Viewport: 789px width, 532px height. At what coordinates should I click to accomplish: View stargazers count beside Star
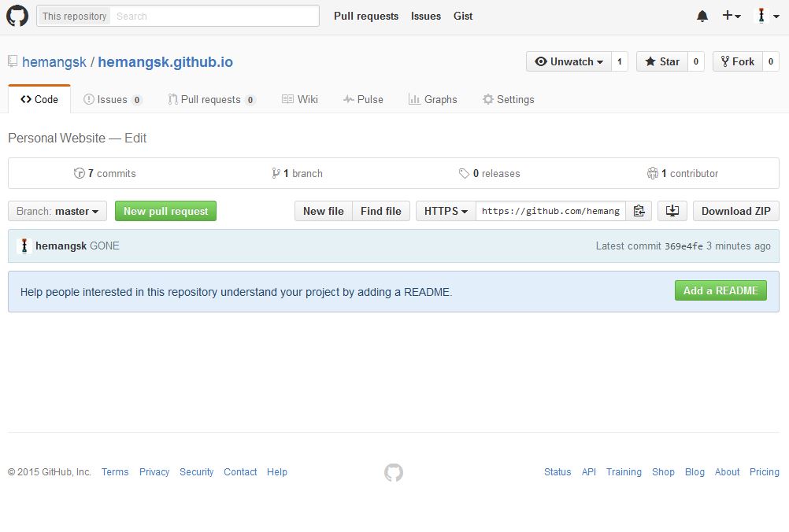[696, 62]
